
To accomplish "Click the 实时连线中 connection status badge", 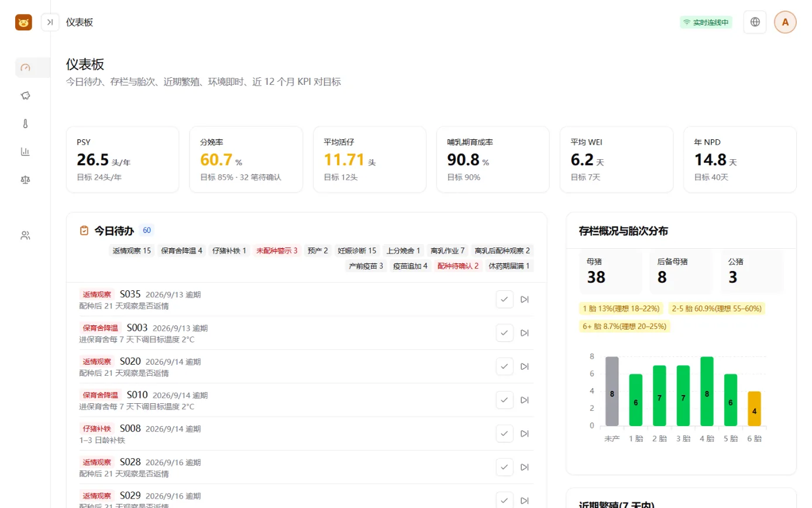I will click(706, 22).
